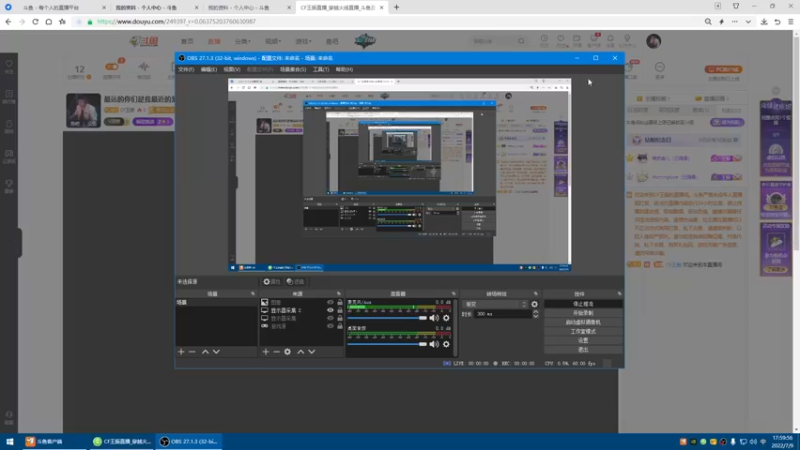Viewport: 800px width, 450px height.
Task: Click the browser address bar URL
Action: click(176, 22)
